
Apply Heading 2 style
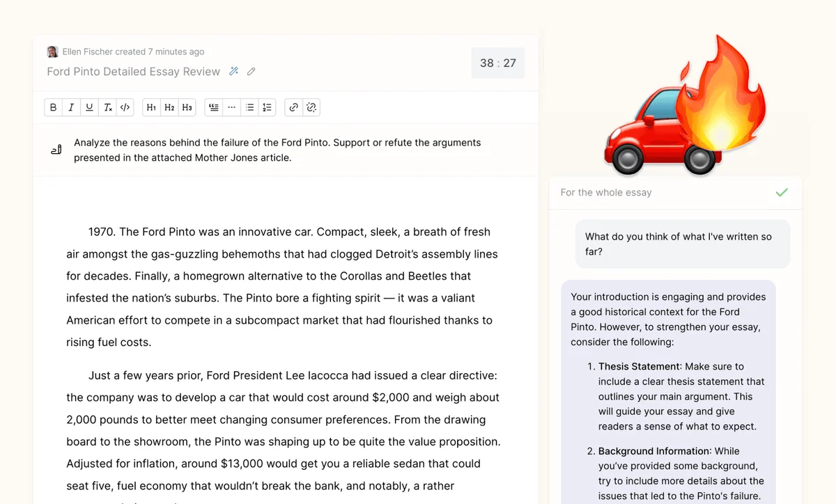[169, 107]
